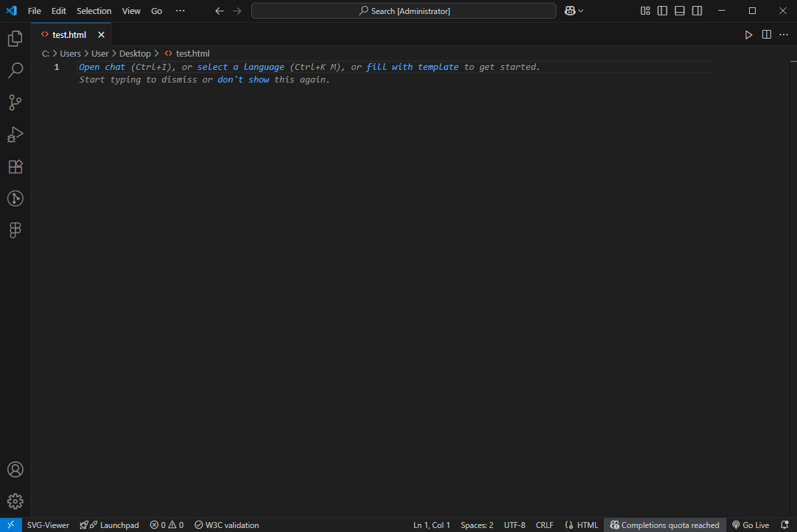Select the test.html editor tab
Viewport: 797px width, 532px height.
tap(71, 35)
